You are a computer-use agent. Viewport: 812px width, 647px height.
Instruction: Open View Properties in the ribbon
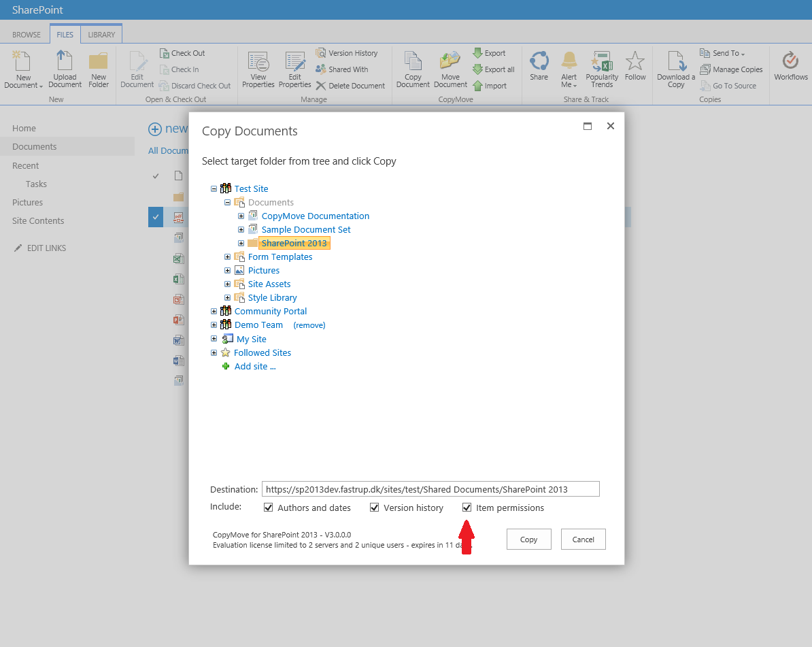click(x=258, y=69)
